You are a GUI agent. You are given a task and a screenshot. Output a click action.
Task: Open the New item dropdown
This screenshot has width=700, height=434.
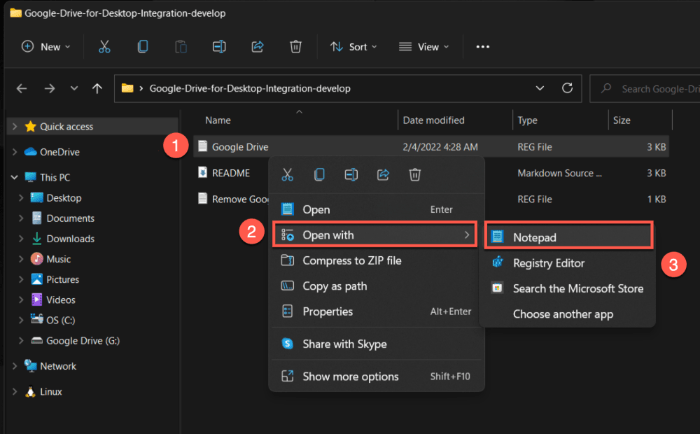tap(46, 46)
